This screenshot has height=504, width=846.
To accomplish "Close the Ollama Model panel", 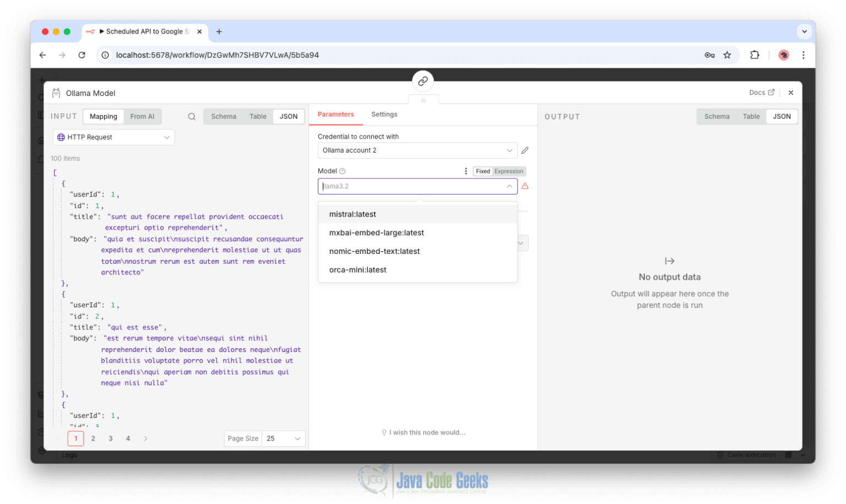I will coord(790,93).
